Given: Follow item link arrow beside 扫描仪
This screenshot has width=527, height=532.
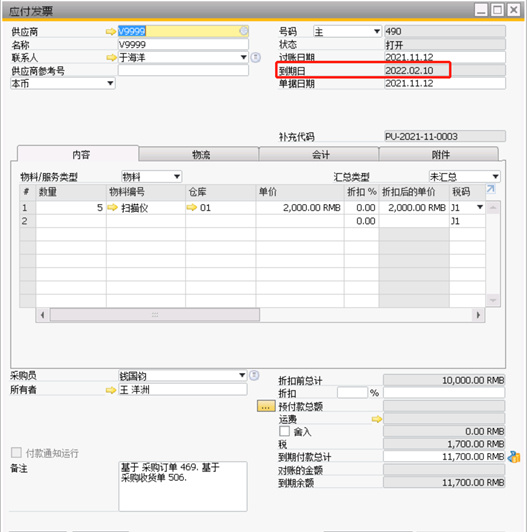Looking at the screenshot, I should point(112,207).
